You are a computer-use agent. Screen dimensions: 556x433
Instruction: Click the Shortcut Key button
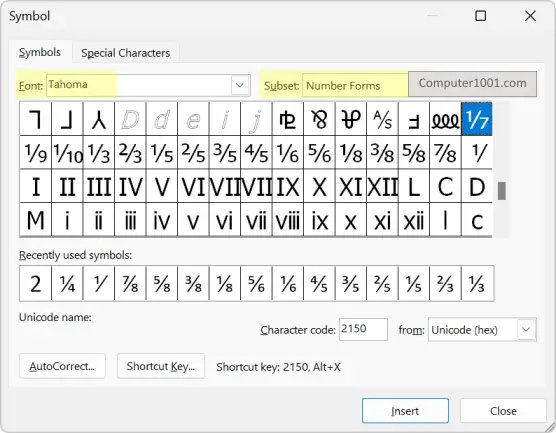pos(161,366)
